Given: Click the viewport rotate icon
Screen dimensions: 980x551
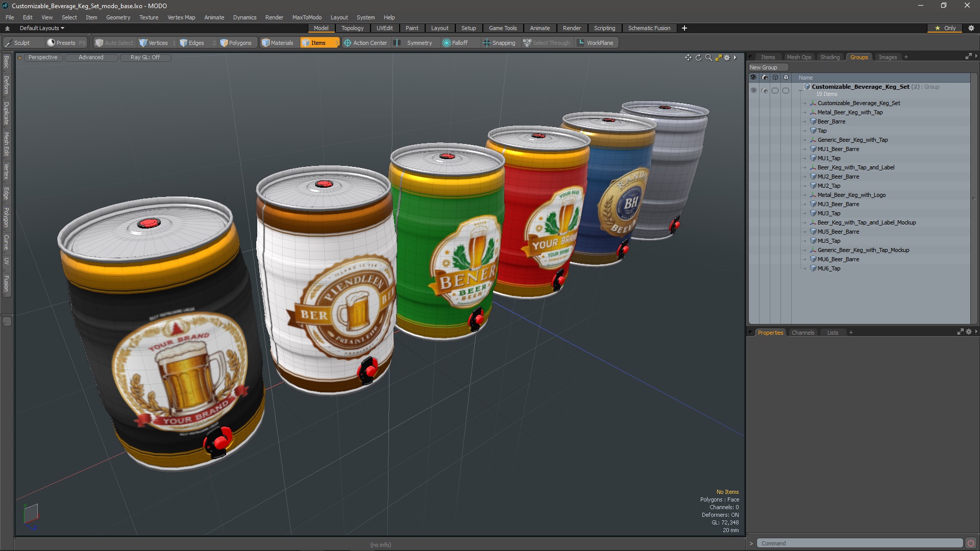Looking at the screenshot, I should pos(698,58).
